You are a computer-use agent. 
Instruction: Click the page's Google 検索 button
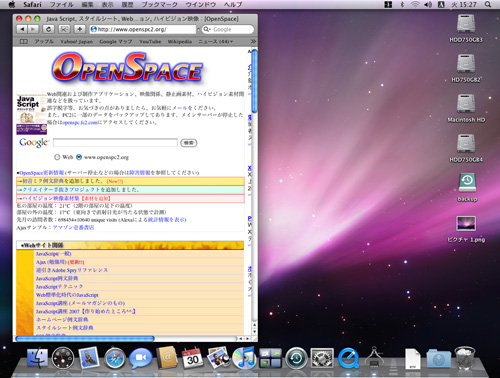189,143
